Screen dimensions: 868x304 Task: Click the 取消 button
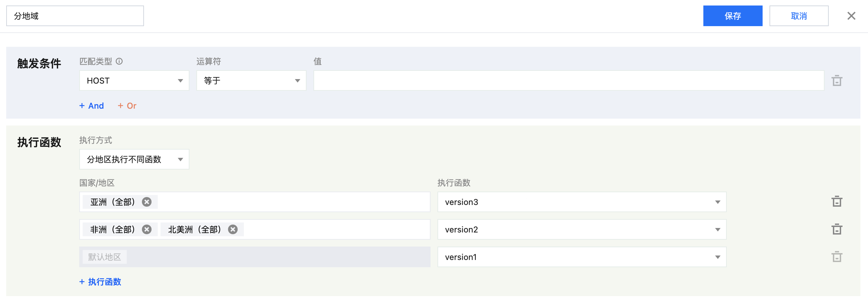click(799, 16)
